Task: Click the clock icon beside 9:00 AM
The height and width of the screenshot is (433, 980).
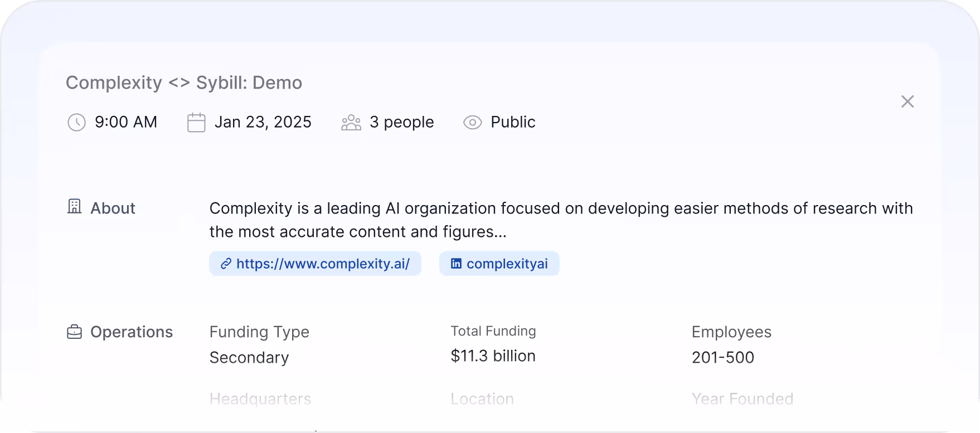Action: click(76, 122)
